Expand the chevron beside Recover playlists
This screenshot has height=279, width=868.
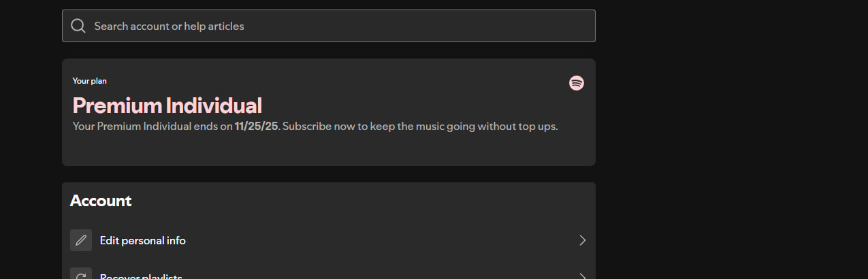click(582, 276)
